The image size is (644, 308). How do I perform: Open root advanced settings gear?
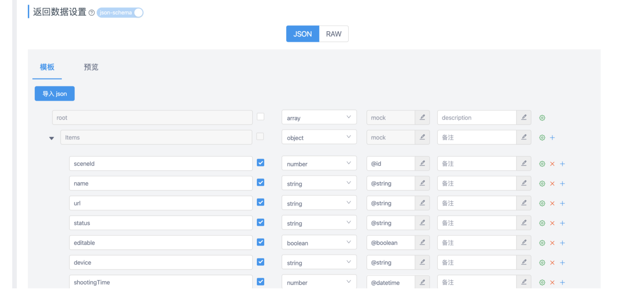click(542, 118)
